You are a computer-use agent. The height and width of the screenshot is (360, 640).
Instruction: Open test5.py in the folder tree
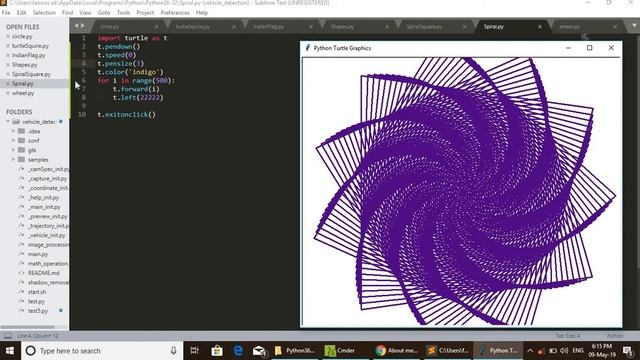tap(38, 311)
